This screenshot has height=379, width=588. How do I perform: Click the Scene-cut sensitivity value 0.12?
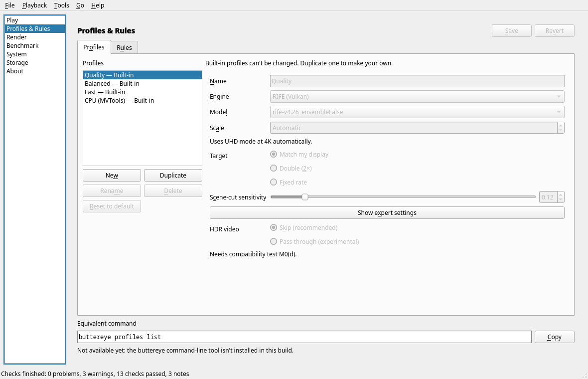548,197
